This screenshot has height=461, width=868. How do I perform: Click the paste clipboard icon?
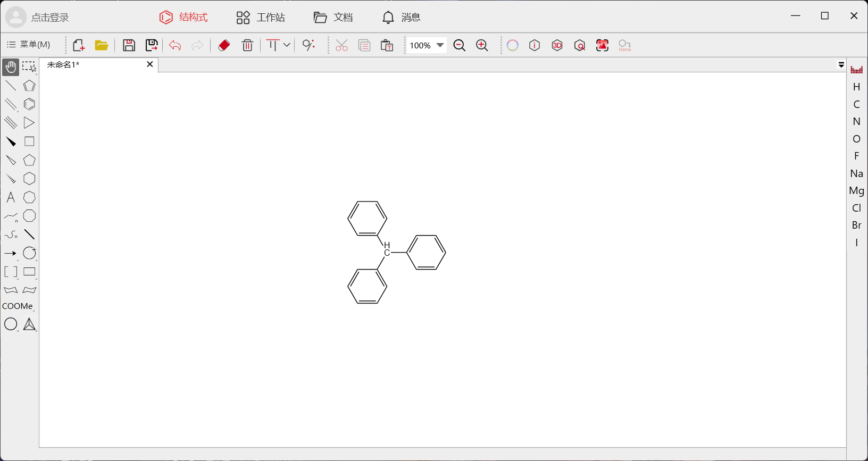click(x=387, y=45)
